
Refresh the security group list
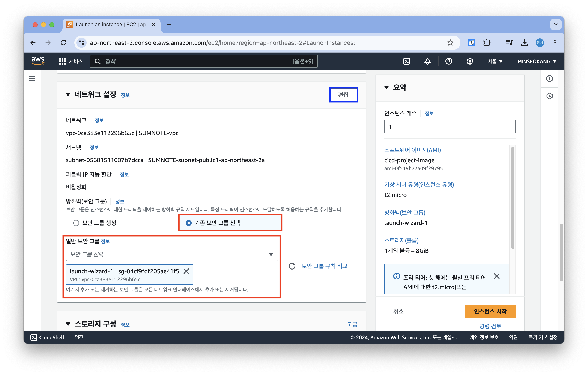click(x=292, y=266)
